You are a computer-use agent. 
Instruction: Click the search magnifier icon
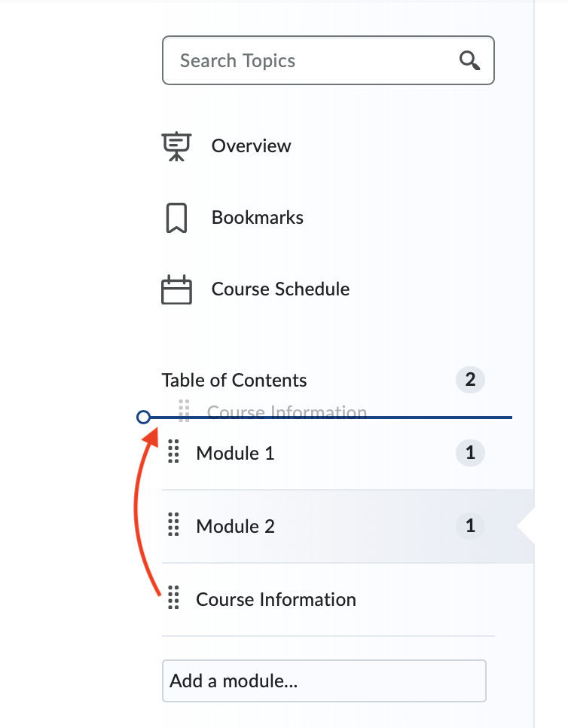click(x=469, y=60)
